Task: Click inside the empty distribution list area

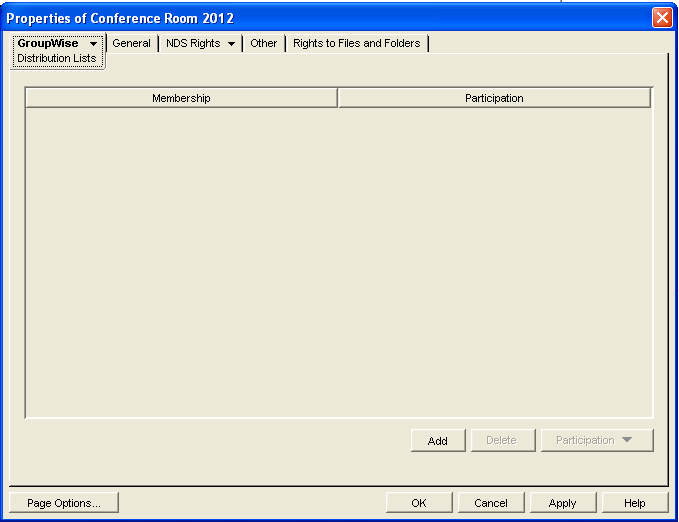Action: [338, 262]
